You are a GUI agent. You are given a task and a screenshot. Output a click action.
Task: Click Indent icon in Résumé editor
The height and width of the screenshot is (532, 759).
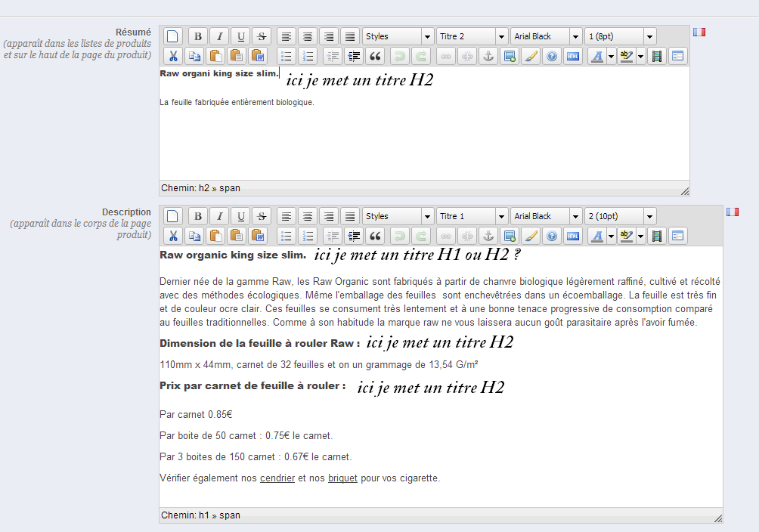[354, 56]
